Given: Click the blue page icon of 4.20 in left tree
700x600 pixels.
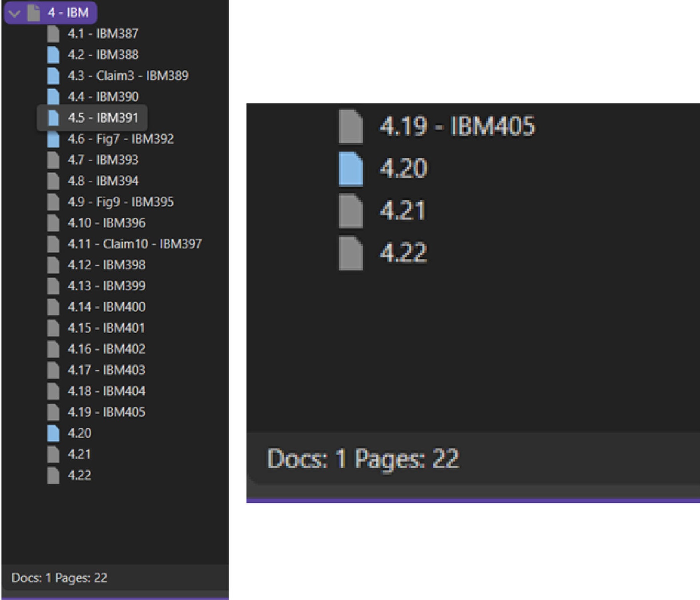Looking at the screenshot, I should (53, 433).
